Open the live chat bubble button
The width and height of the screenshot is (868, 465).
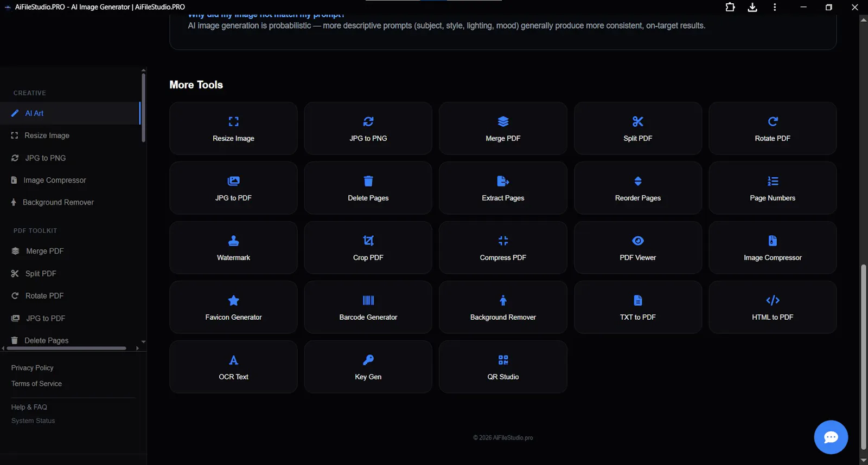[x=831, y=437]
